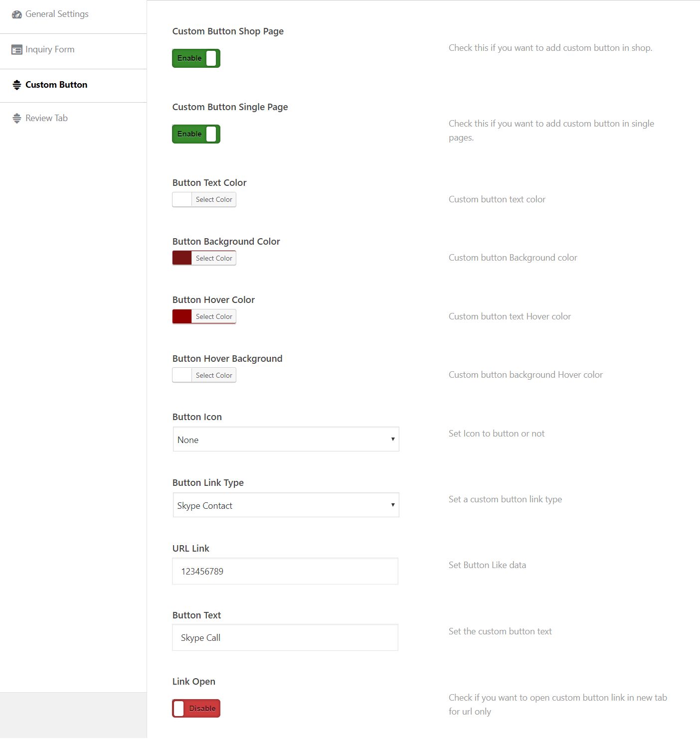This screenshot has width=700, height=739.
Task: Go to the Review Tab section
Action: (46, 119)
